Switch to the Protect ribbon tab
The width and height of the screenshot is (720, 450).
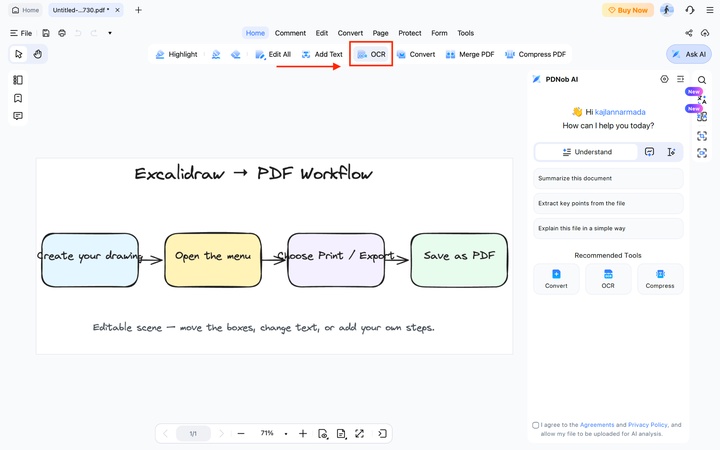(410, 33)
